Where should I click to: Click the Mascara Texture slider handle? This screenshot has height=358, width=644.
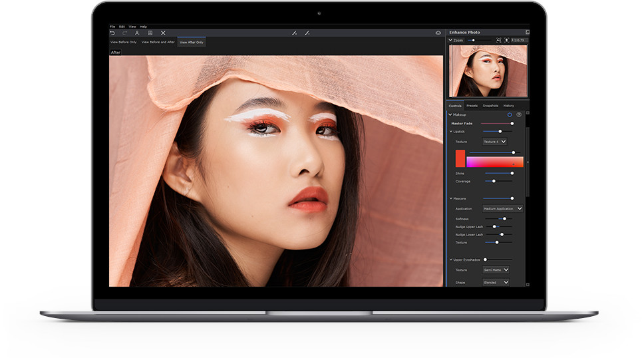point(497,242)
